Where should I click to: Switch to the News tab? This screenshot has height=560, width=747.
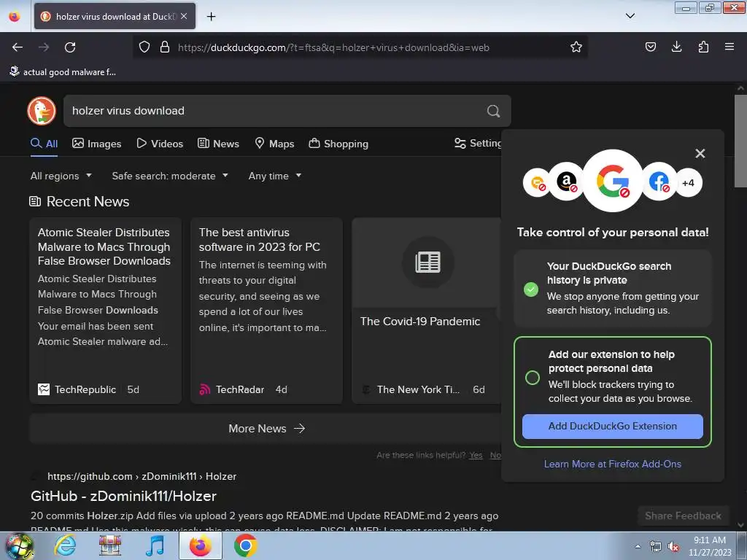click(219, 144)
